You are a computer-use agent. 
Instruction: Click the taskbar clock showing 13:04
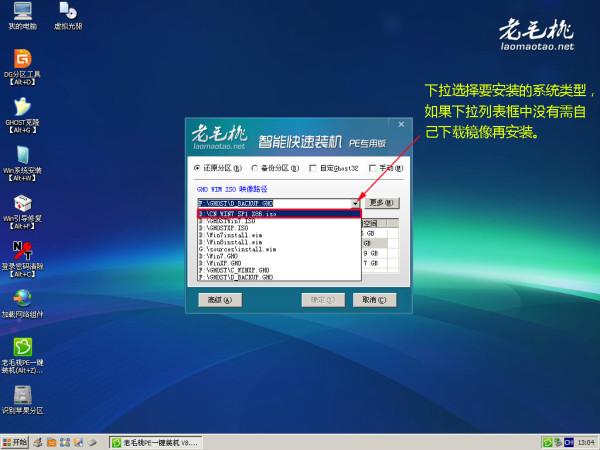point(585,443)
